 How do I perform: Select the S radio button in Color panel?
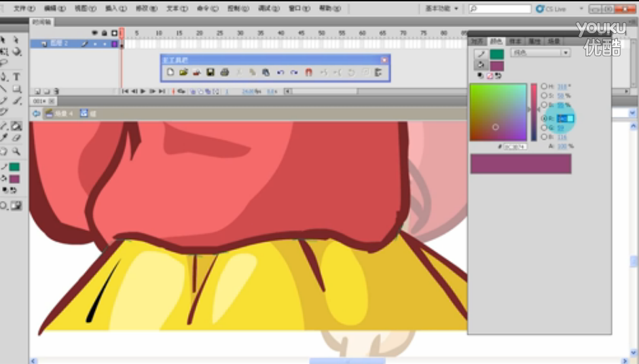544,96
